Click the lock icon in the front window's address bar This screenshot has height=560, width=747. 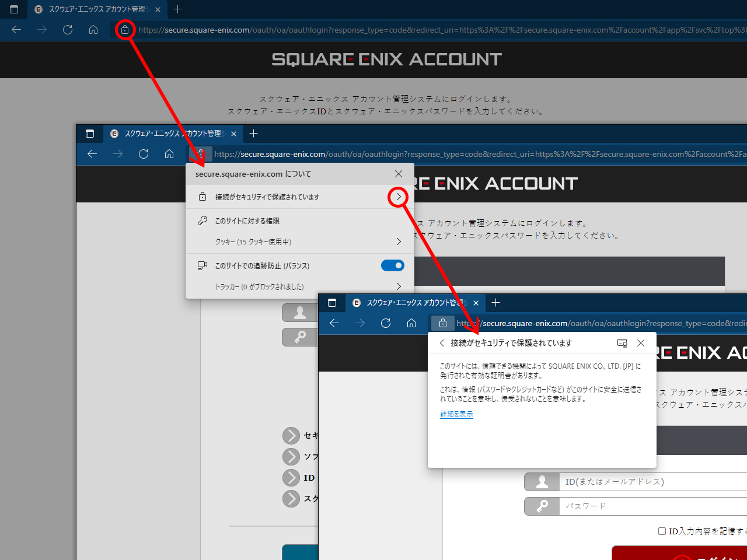[443, 323]
